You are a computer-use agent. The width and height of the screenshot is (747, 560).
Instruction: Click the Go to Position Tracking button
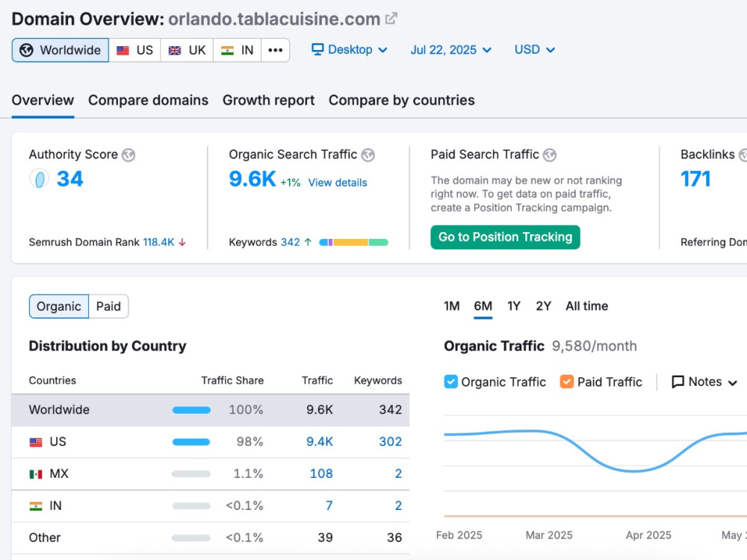tap(506, 237)
